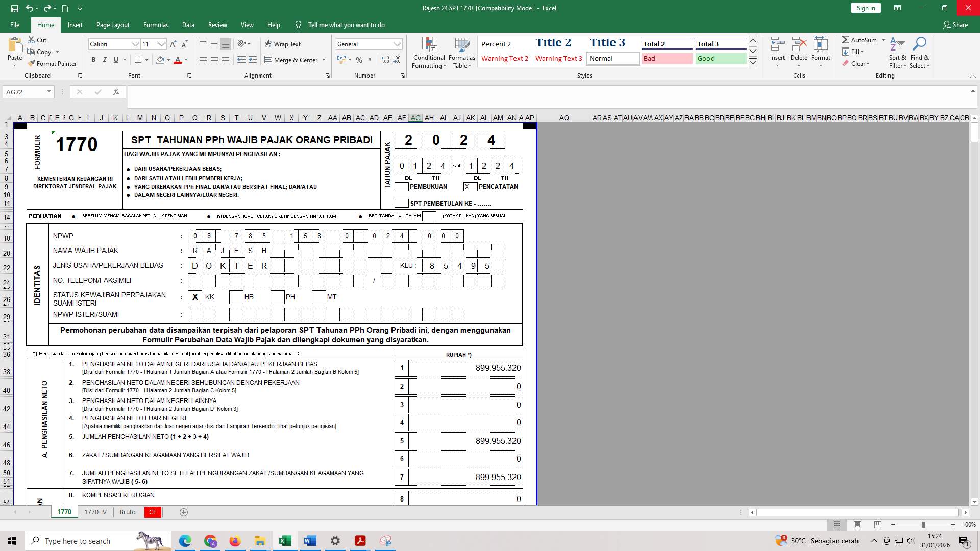Toggle italic formatting in the Font group

(x=105, y=60)
